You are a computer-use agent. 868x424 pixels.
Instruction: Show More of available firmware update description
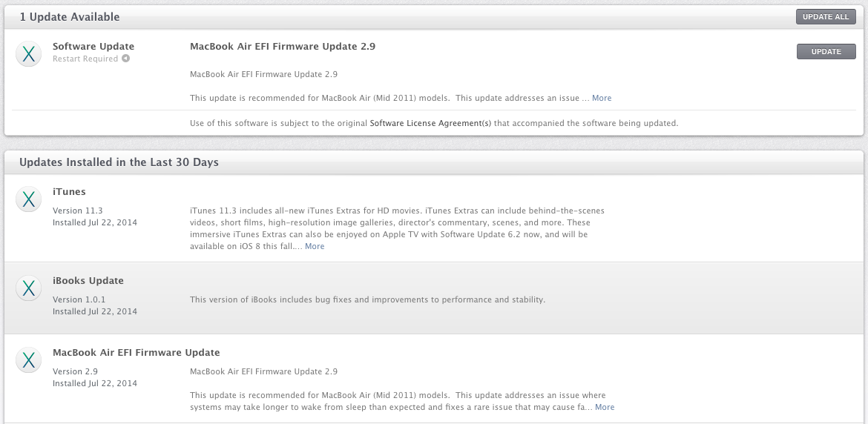click(x=602, y=98)
